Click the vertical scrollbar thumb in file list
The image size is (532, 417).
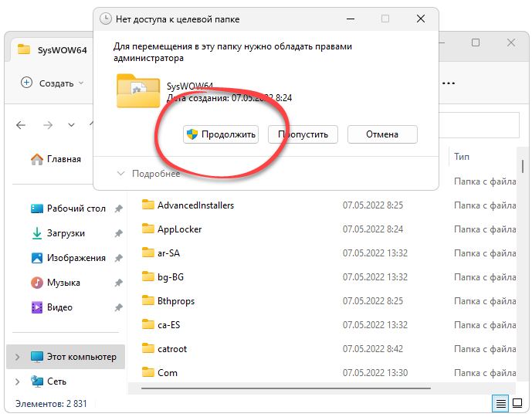523,166
